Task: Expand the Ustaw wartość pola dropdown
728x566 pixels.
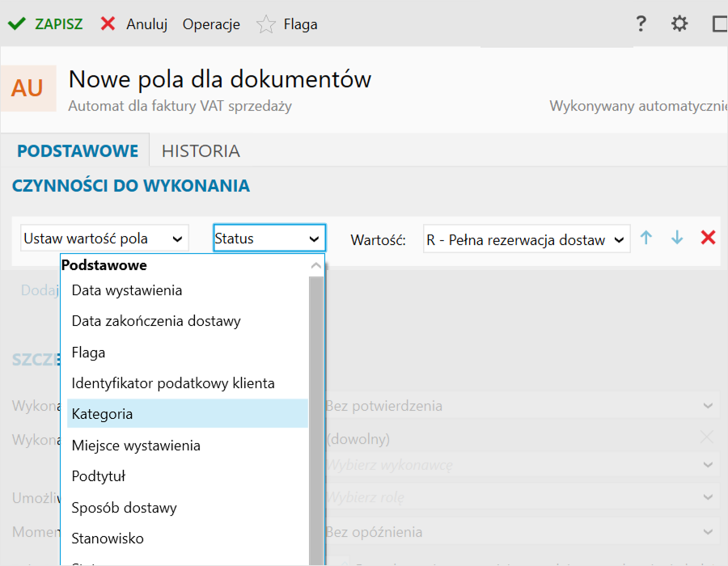Action: coord(104,239)
